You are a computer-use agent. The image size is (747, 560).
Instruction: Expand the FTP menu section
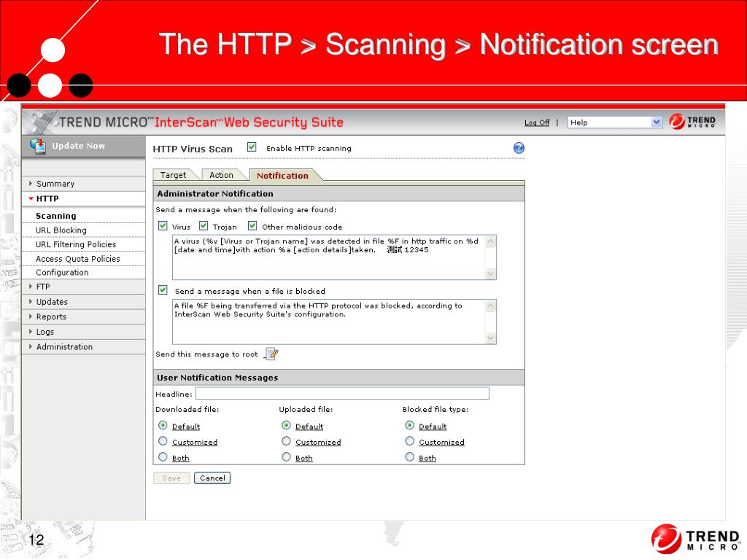83,287
